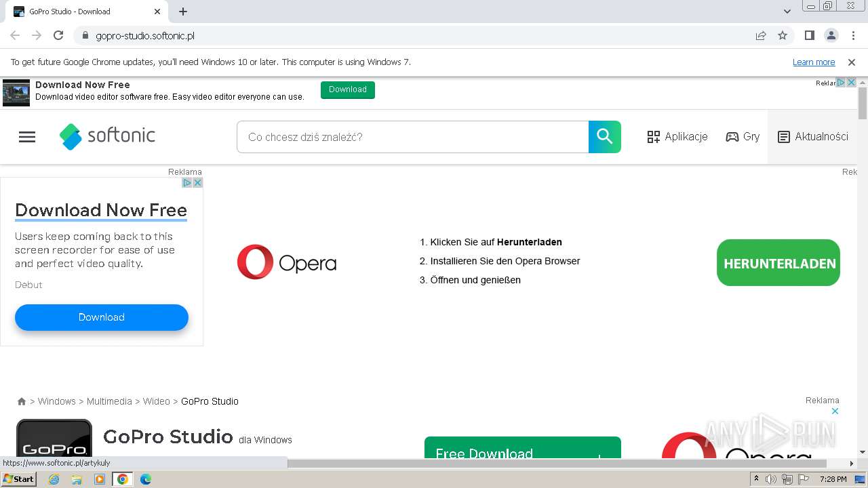The height and width of the screenshot is (488, 868).
Task: Click the taskbar clock 7:28 PM
Action: (x=833, y=479)
